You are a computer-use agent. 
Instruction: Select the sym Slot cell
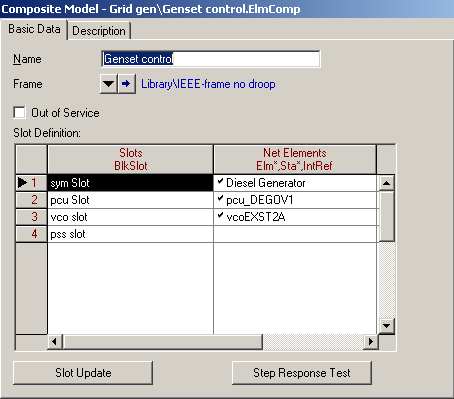[x=130, y=183]
